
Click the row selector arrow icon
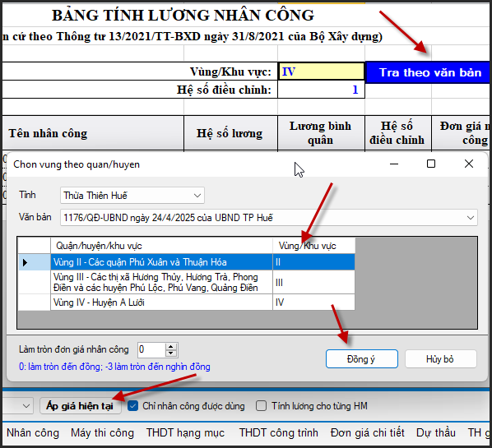click(26, 262)
